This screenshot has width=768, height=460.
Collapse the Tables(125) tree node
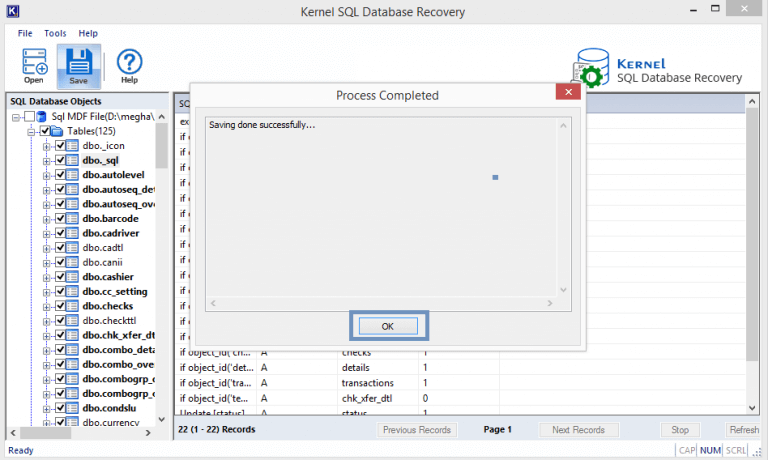[x=32, y=132]
